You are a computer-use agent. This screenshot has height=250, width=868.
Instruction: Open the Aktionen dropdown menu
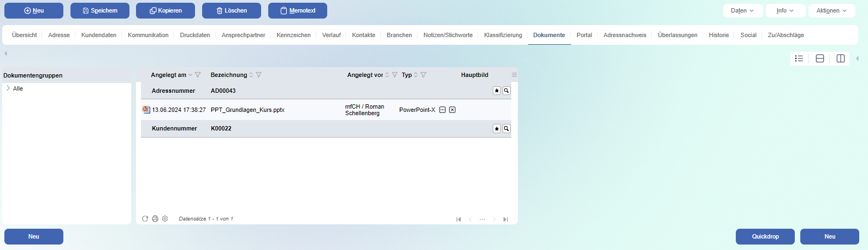pyautogui.click(x=831, y=10)
